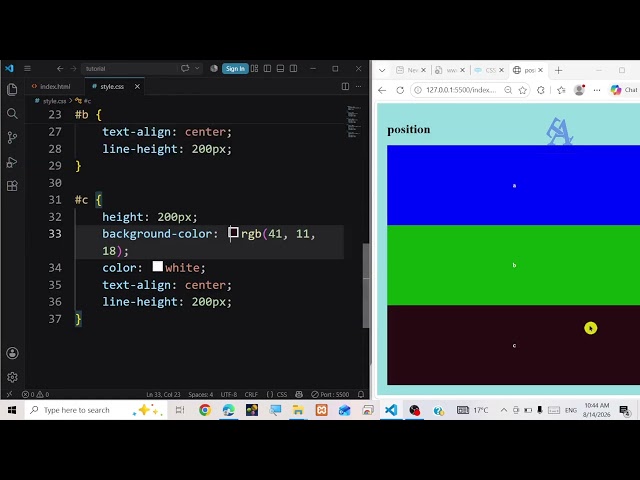The height and width of the screenshot is (480, 640).
Task: Click style.css in the breadcrumb
Action: (x=54, y=101)
